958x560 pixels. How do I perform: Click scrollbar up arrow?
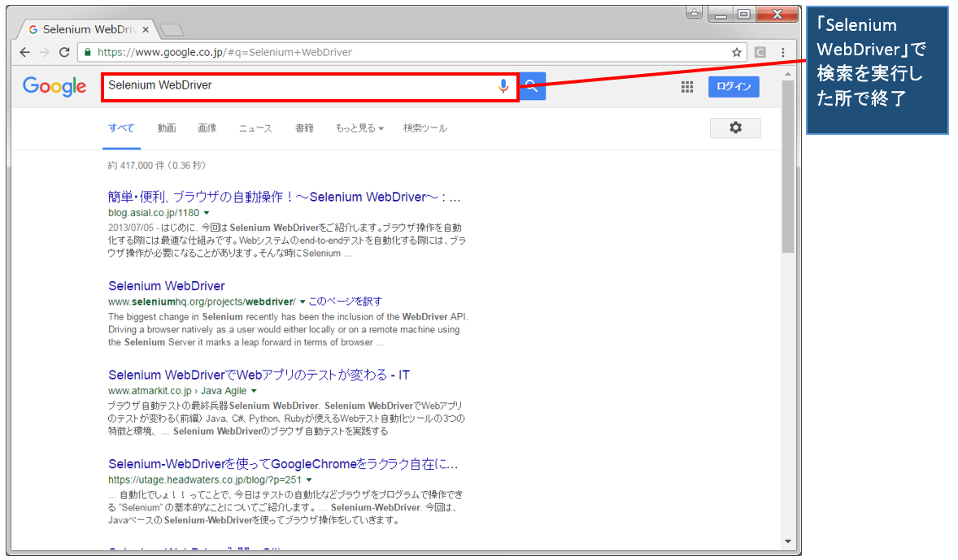788,74
